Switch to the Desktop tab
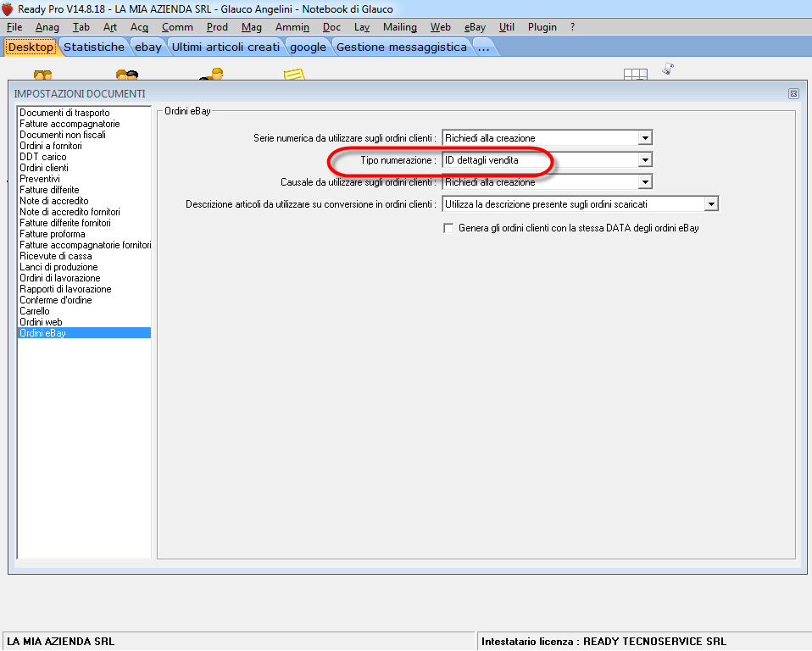This screenshot has height=651, width=812. [x=31, y=47]
